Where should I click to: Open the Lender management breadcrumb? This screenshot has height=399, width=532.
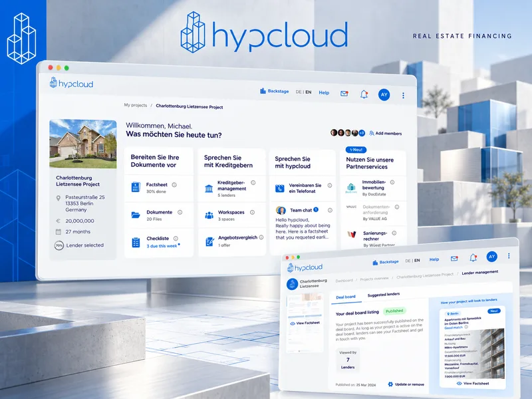[479, 273]
